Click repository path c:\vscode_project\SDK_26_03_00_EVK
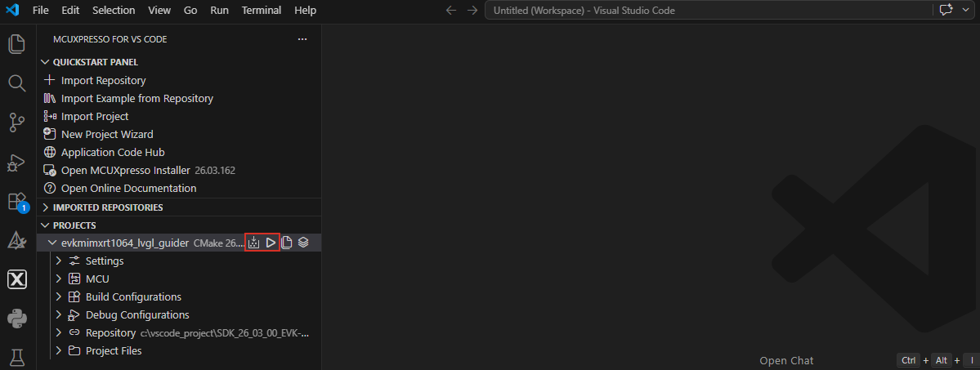980x370 pixels. pos(225,333)
